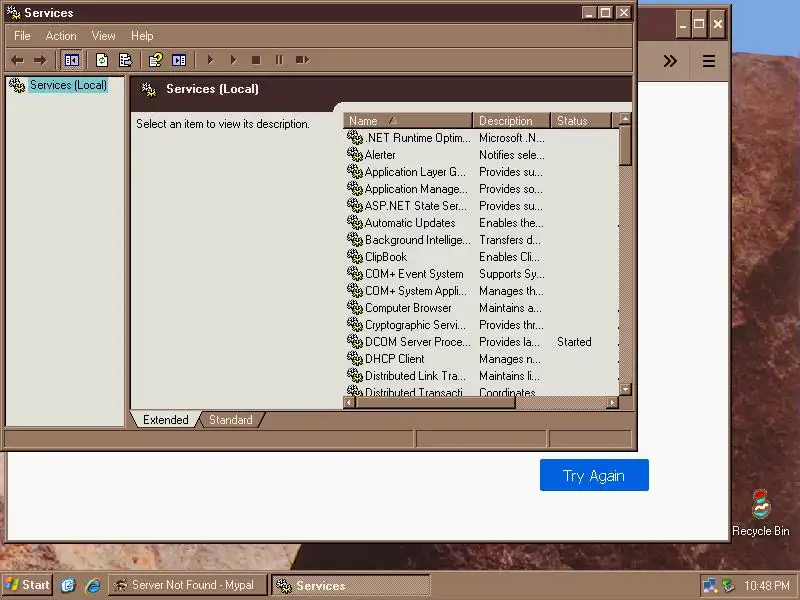Open the View menu

tap(103, 36)
